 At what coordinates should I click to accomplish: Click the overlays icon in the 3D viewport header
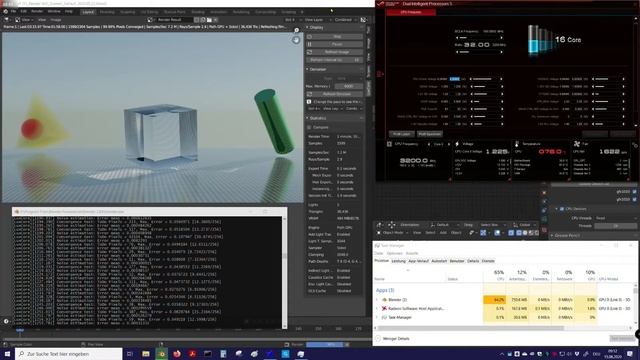click(497, 233)
